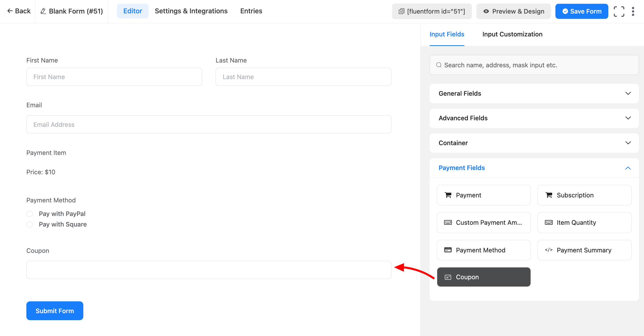Click the search input fields box
644x336 pixels.
[x=534, y=65]
